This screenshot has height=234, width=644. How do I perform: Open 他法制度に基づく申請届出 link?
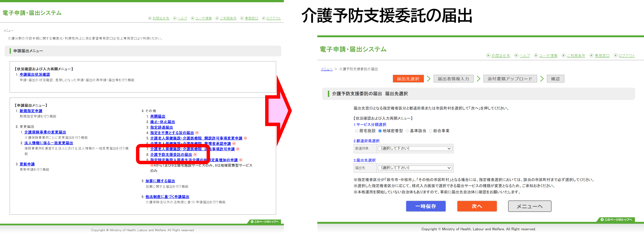[x=168, y=197]
